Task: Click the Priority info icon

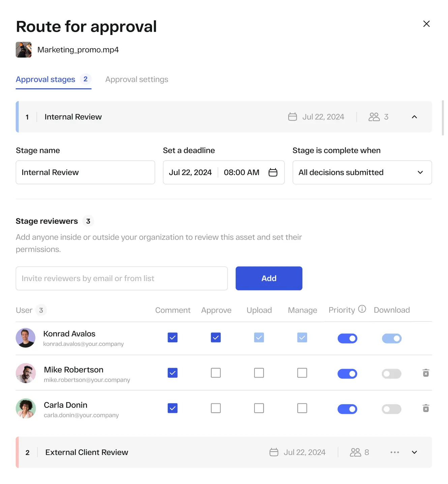Action: point(362,309)
